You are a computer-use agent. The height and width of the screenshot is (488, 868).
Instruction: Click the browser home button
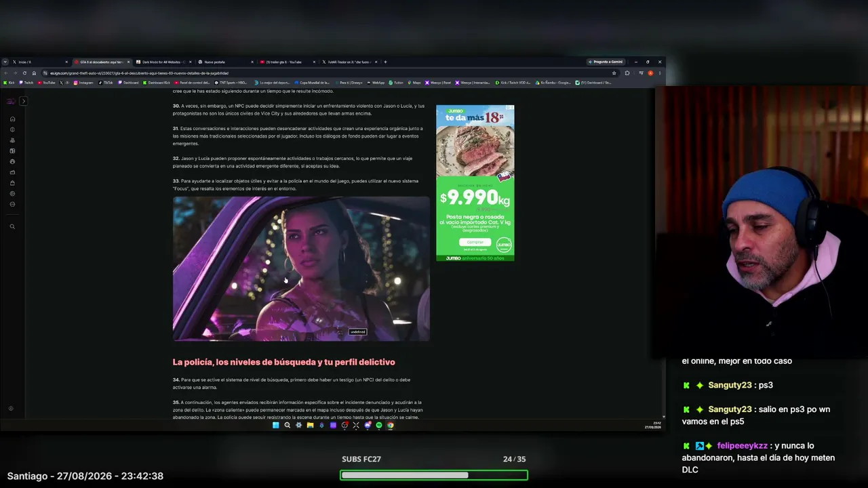tap(34, 73)
